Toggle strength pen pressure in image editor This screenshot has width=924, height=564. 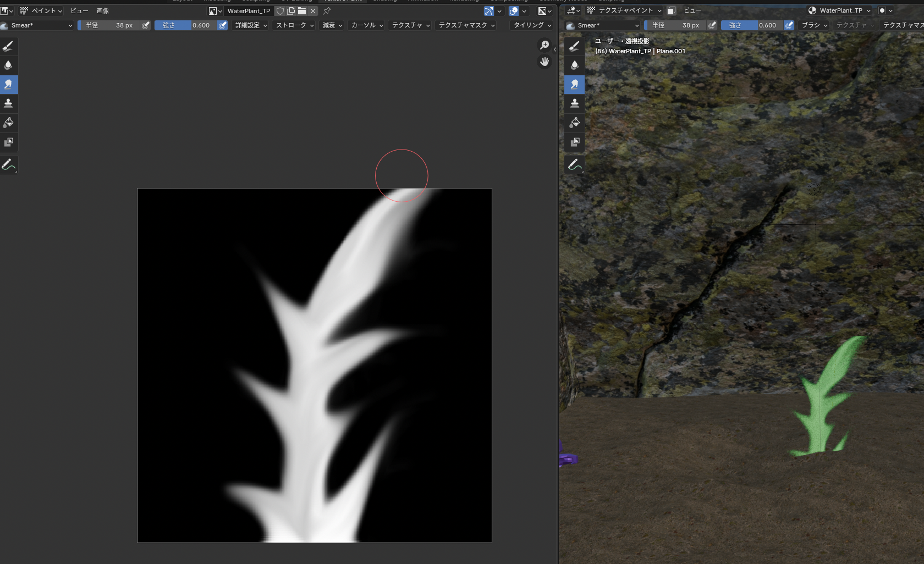[x=223, y=25]
